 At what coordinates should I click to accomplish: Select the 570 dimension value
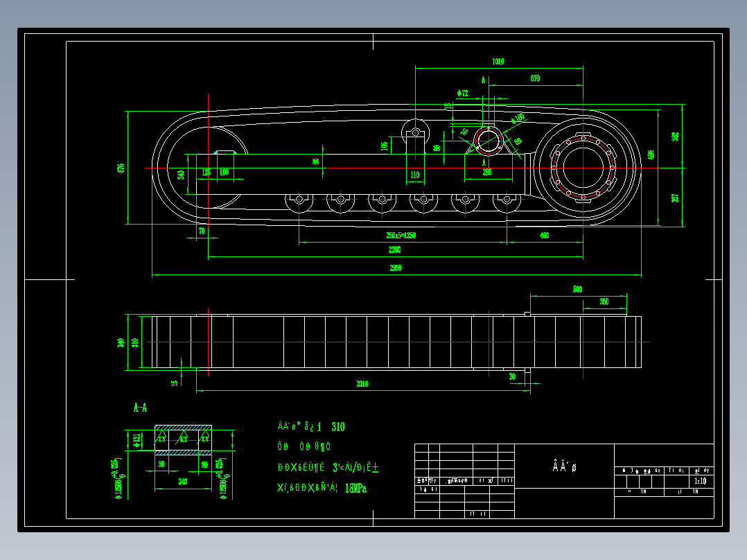coord(535,78)
